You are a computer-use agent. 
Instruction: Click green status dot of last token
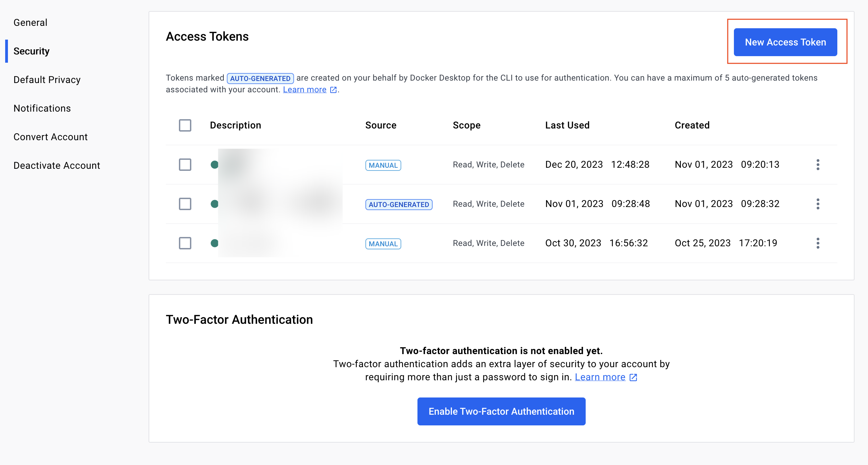coord(214,243)
